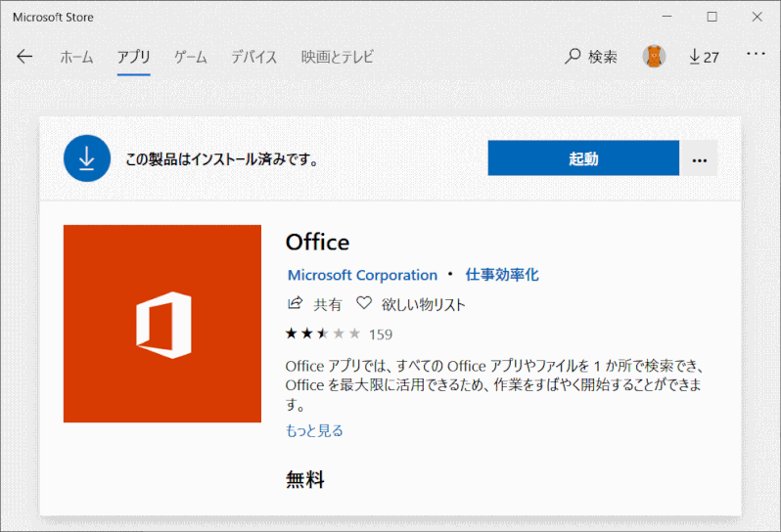Open the top-right more options menu

756,53
